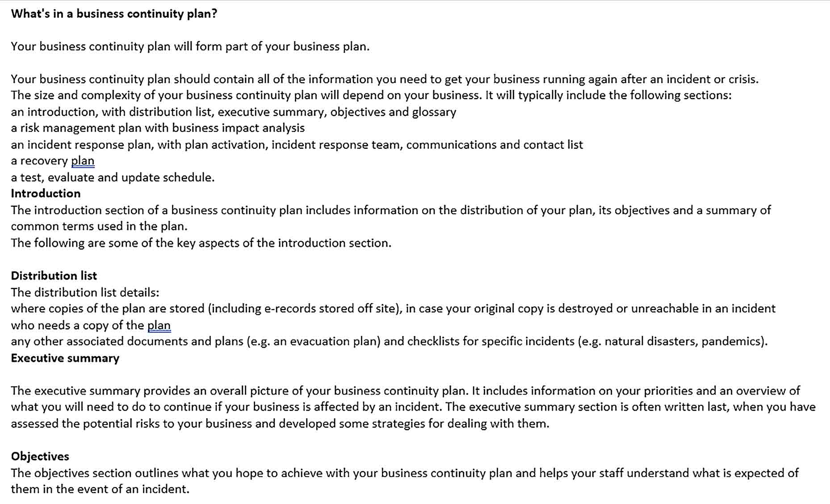Click the line starting 'an introduction, with distribution list'
This screenshot has width=830, height=504.
pyautogui.click(x=234, y=112)
